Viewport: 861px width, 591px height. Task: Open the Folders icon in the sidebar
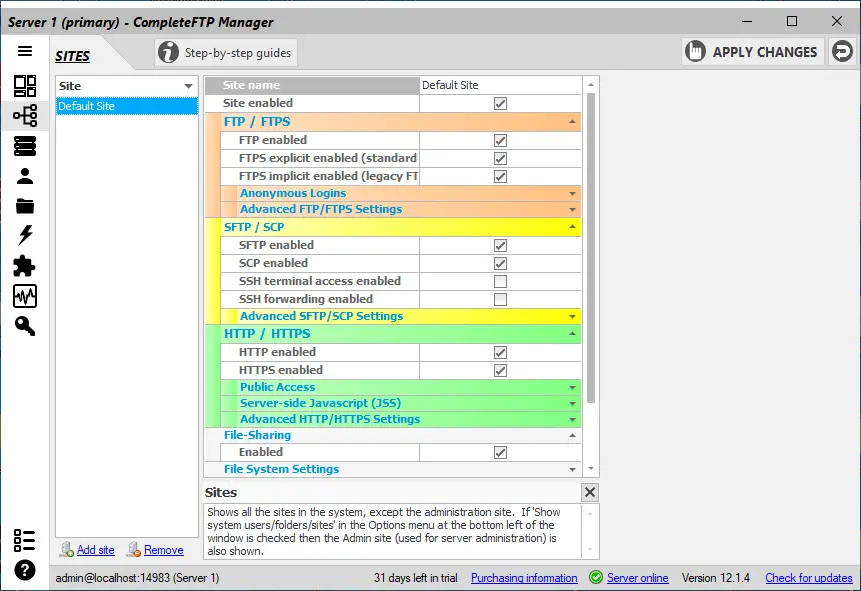pyautogui.click(x=25, y=206)
